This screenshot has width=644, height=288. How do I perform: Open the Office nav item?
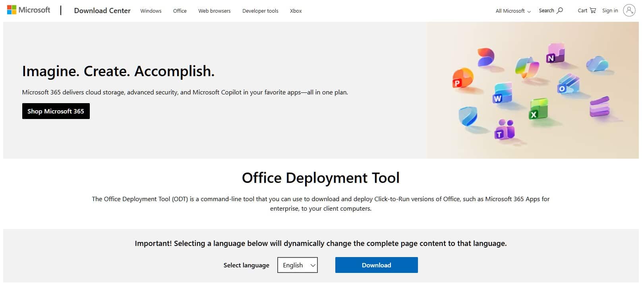pos(180,11)
